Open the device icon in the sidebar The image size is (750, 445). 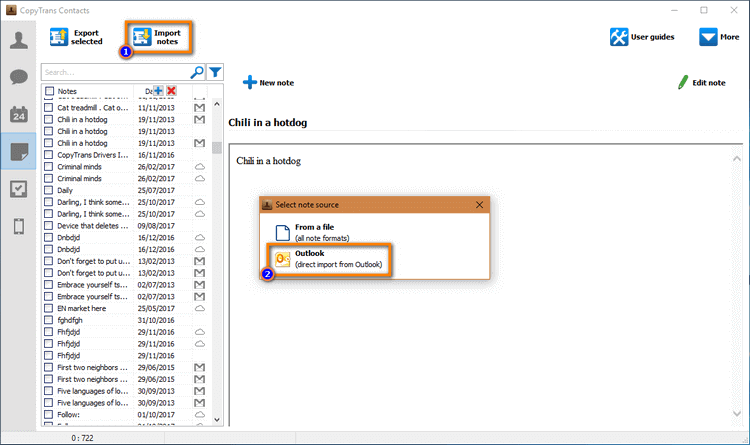point(19,226)
